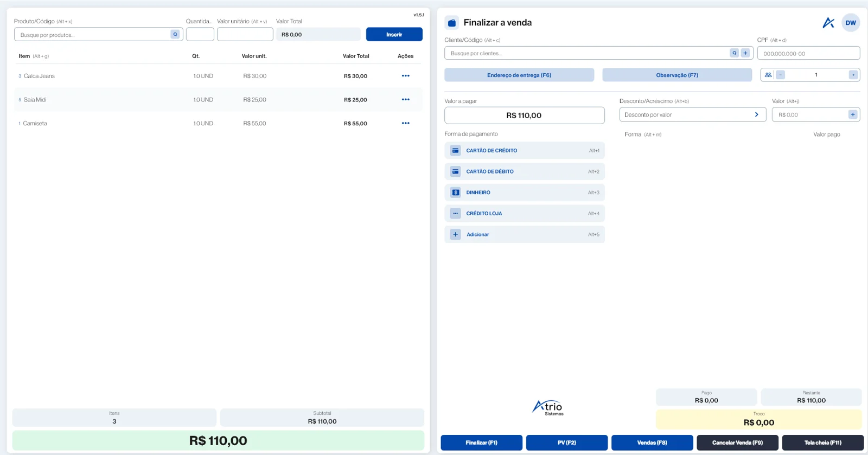Choose Dinheiro as payment method
Viewport: 868px width, 455px height.
tap(525, 193)
